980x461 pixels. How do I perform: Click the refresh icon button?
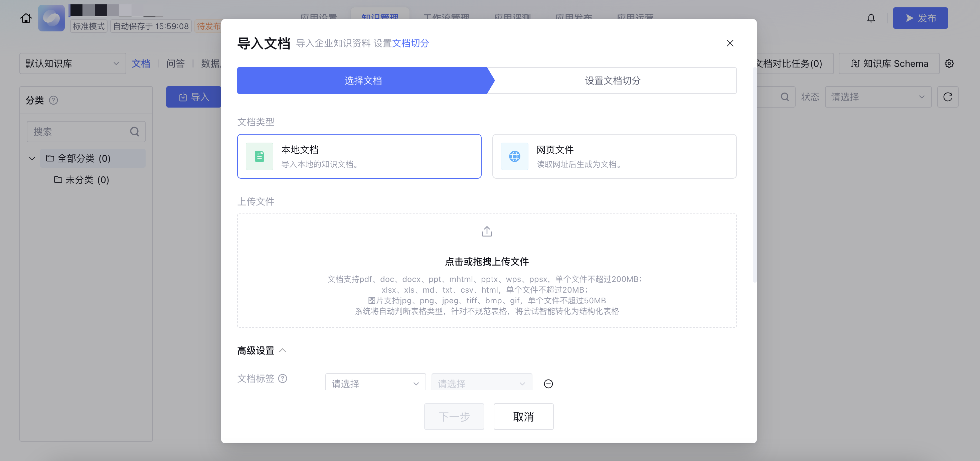click(947, 97)
